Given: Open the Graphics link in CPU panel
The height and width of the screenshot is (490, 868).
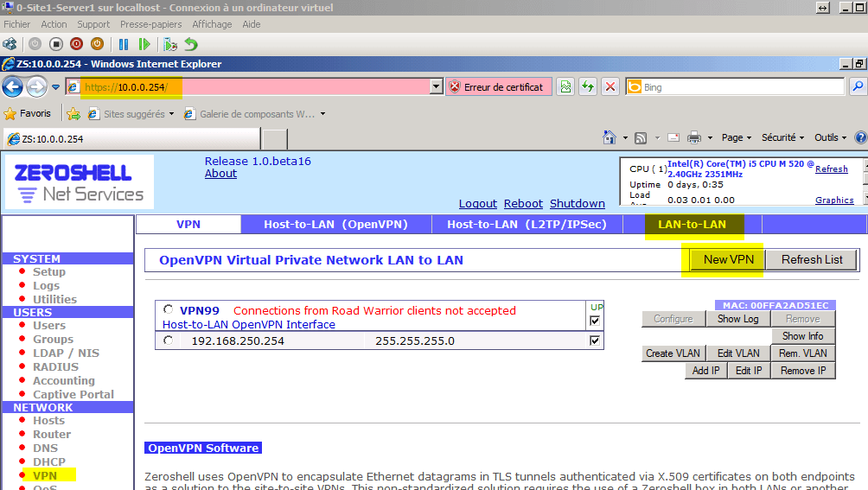Looking at the screenshot, I should click(x=834, y=200).
